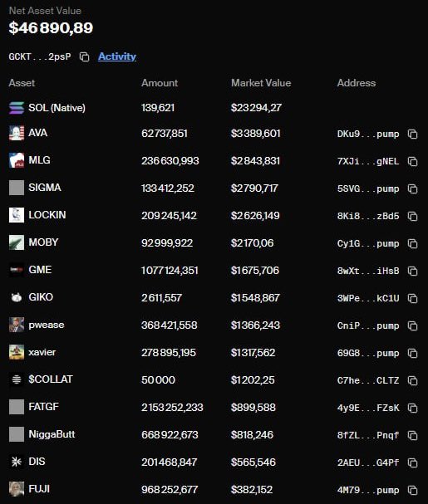Click SIGMA market value $2 790,717

tap(254, 188)
